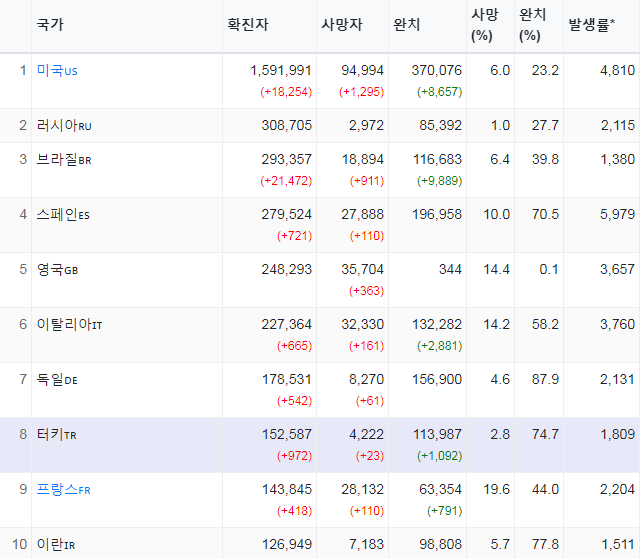Select the 스페인 ES country cell
641x559 pixels.
tap(63, 215)
